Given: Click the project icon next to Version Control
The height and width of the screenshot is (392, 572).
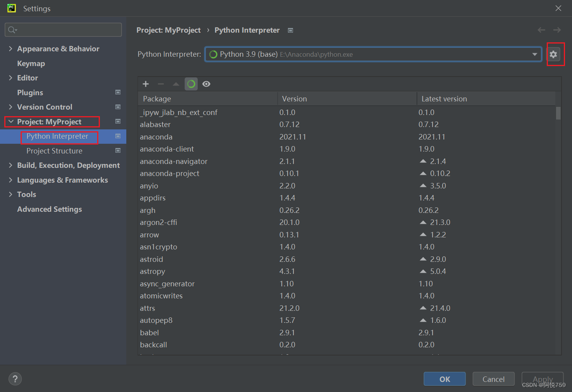Looking at the screenshot, I should coord(118,107).
